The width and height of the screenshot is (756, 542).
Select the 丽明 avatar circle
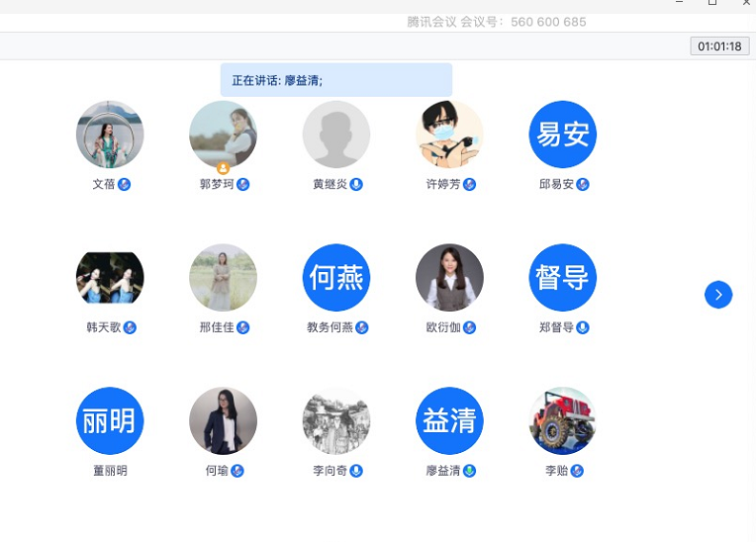[110, 420]
